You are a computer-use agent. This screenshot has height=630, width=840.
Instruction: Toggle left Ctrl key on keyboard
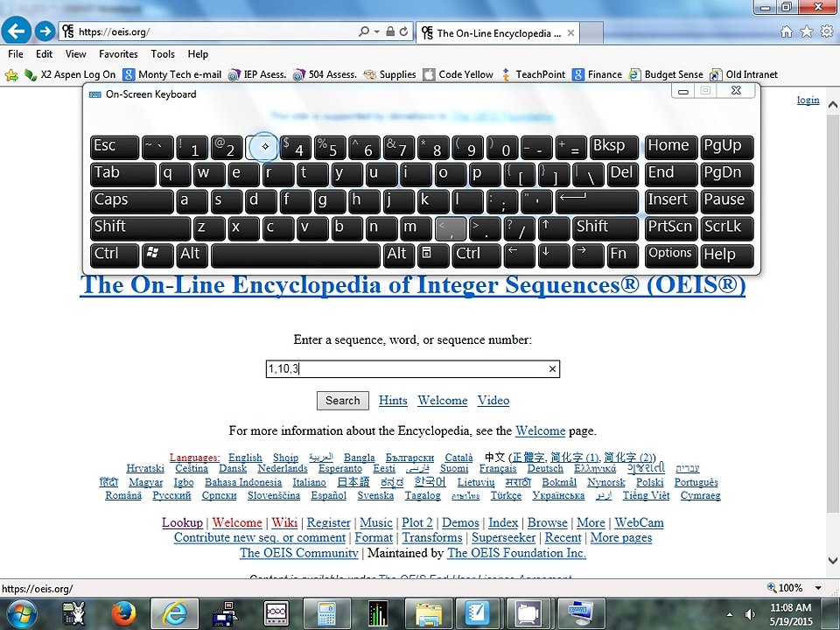[x=115, y=255]
